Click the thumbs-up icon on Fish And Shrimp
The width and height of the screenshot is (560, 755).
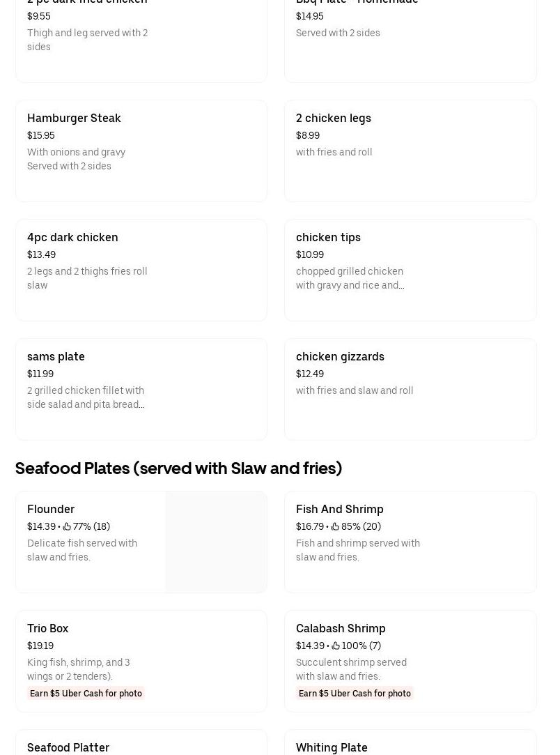[335, 526]
